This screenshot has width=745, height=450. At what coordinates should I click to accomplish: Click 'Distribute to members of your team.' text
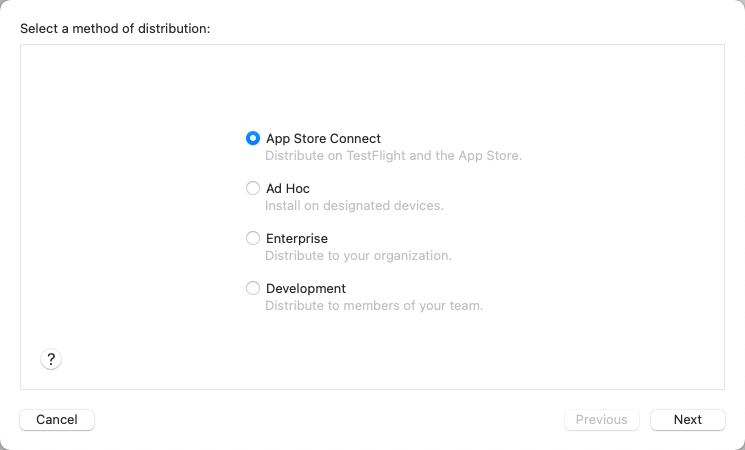point(374,306)
